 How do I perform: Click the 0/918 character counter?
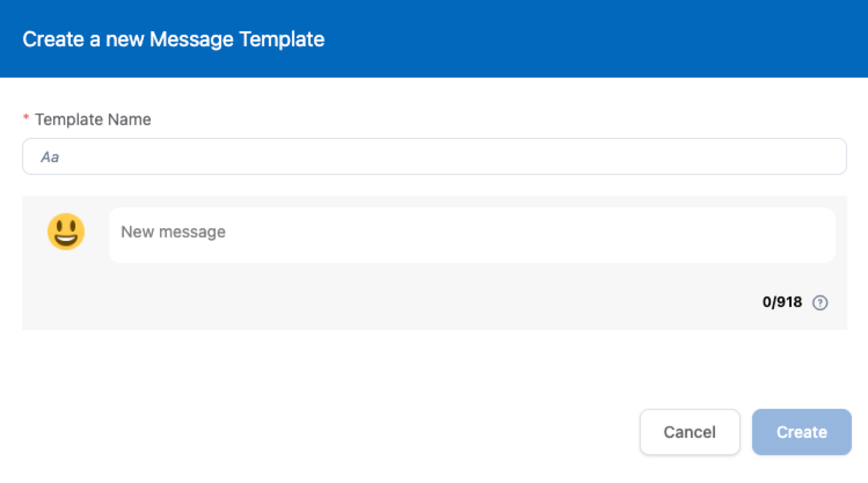[x=782, y=302]
